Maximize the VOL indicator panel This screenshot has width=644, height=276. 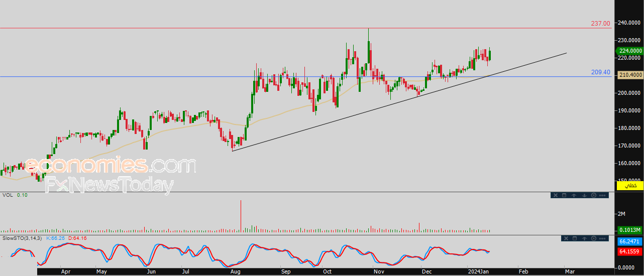[564, 195]
